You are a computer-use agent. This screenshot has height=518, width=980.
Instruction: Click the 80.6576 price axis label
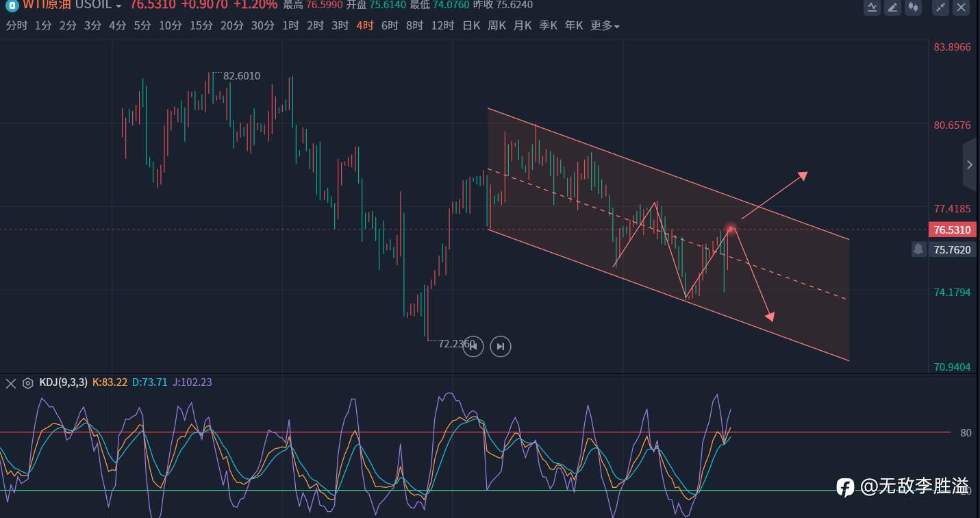click(952, 125)
